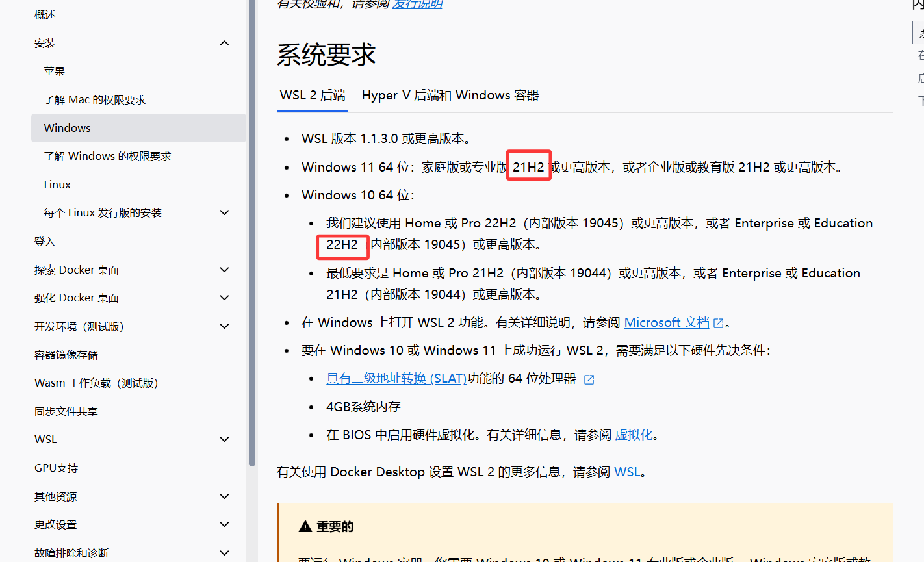Open the 苹果 install page
924x562 pixels.
pyautogui.click(x=55, y=71)
